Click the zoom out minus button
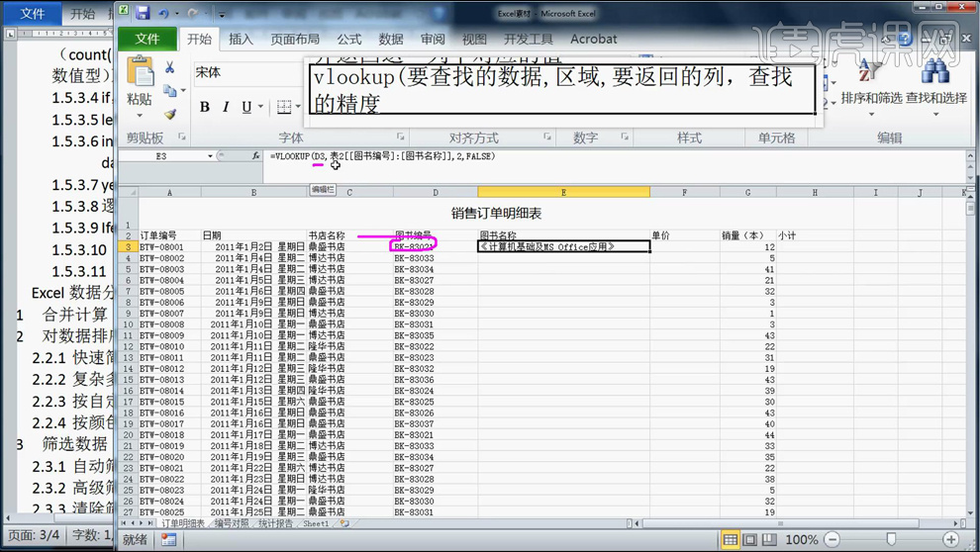This screenshot has width=980, height=552. pos(832,539)
